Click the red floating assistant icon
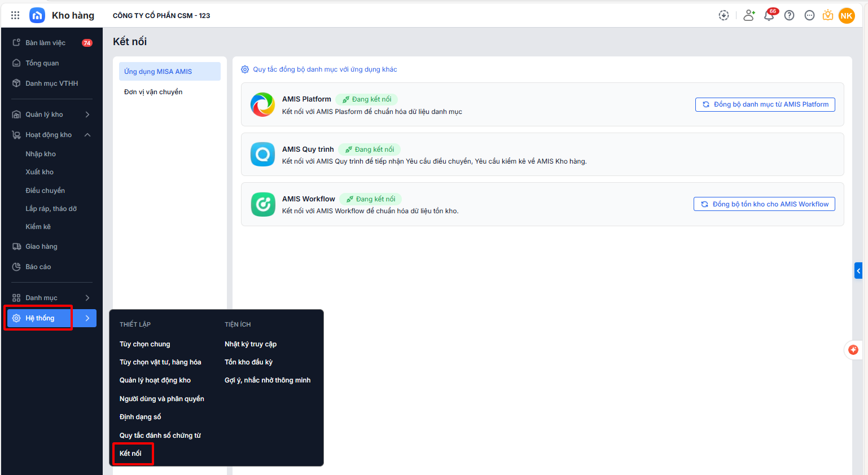 tap(853, 350)
